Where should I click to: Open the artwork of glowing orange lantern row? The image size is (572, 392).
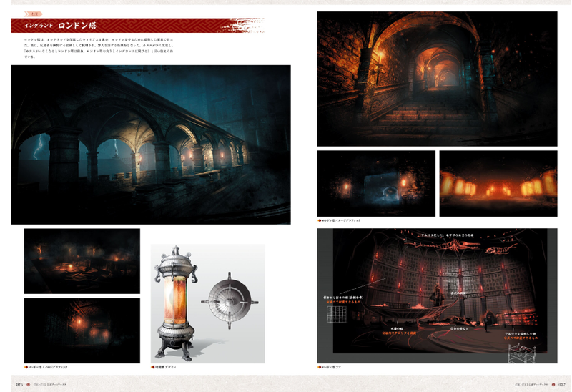tap(498, 183)
